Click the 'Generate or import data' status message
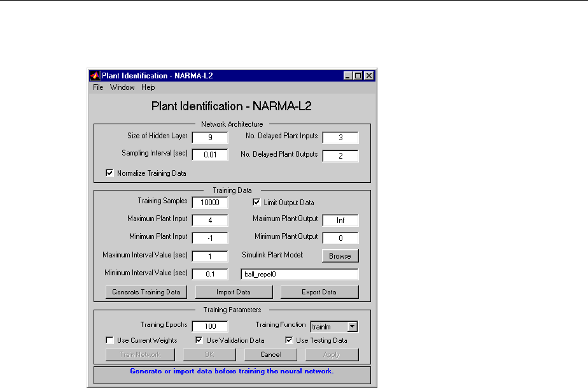 coord(232,371)
